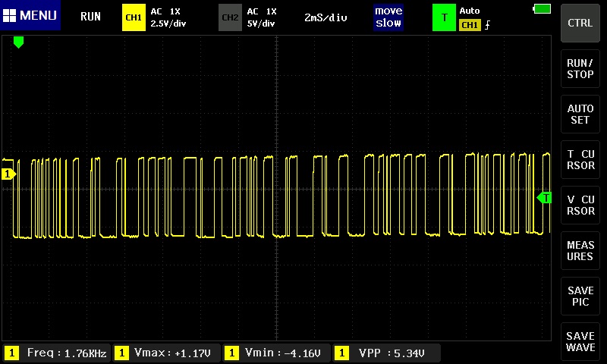Screen dimensions: 607x364
Task: Enable the V CURSOR button
Action: [x=580, y=205]
